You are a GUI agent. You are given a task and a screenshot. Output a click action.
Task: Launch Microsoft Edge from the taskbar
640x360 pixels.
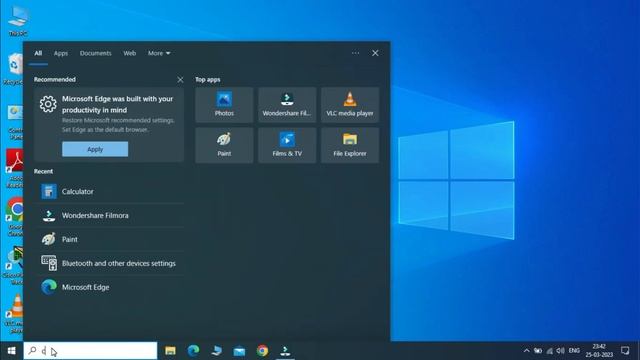(193, 351)
